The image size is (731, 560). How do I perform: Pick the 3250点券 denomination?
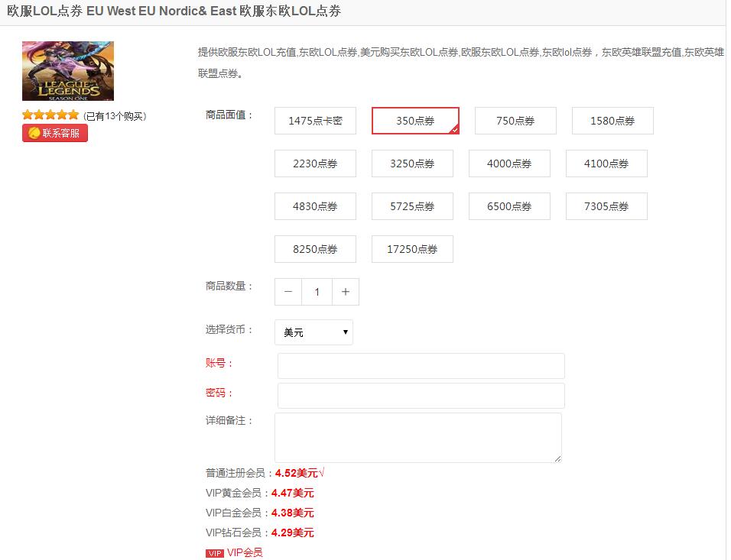point(412,163)
